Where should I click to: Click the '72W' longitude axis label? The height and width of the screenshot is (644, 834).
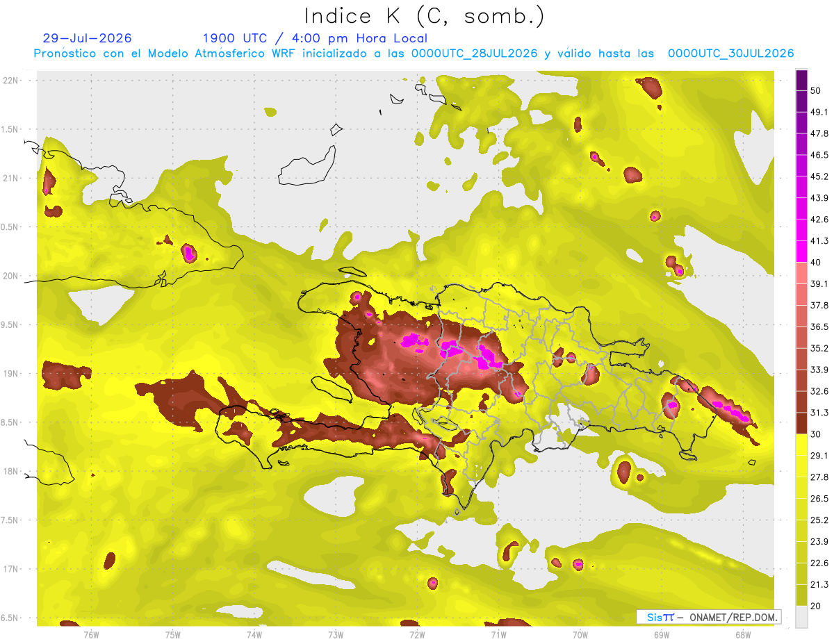(417, 635)
